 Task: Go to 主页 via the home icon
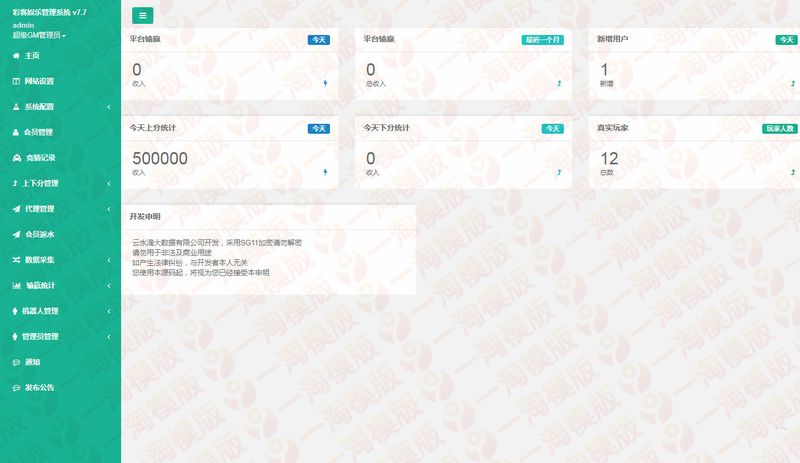[x=16, y=56]
